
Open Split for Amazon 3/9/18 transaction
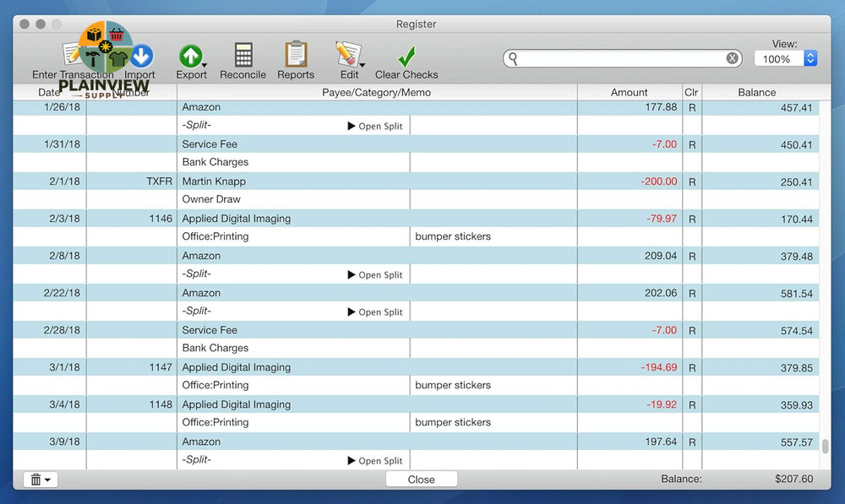(375, 460)
